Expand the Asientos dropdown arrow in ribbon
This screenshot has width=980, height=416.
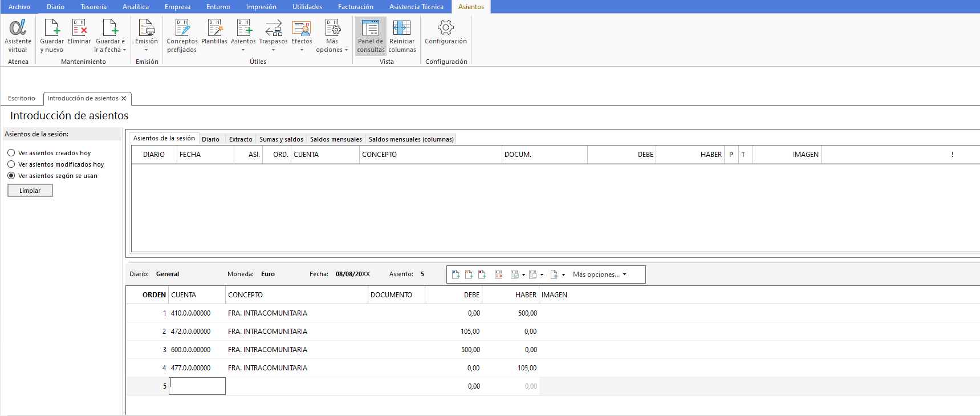coord(243,50)
